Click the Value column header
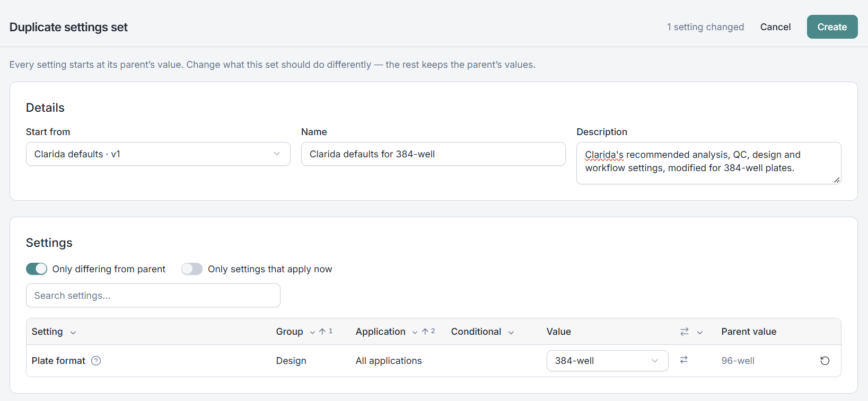 tap(559, 332)
